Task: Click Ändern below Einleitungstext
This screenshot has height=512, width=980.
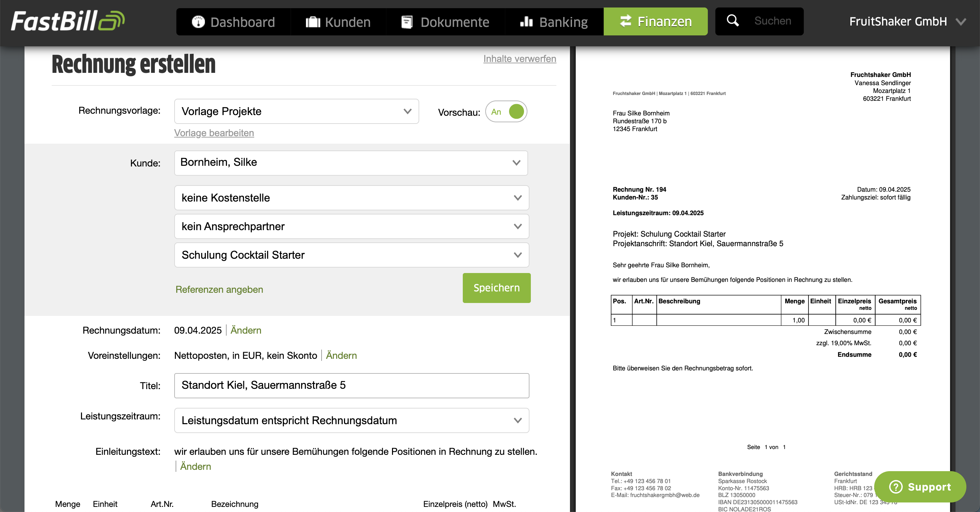Action: (x=195, y=466)
